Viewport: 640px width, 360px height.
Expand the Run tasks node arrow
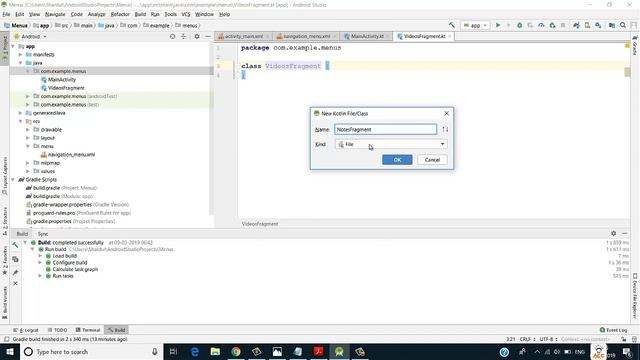pos(40,276)
